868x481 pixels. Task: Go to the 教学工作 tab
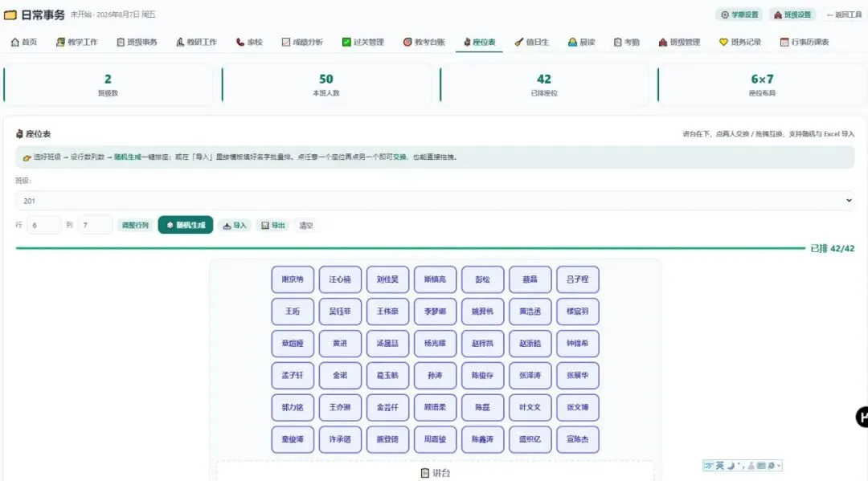(77, 42)
